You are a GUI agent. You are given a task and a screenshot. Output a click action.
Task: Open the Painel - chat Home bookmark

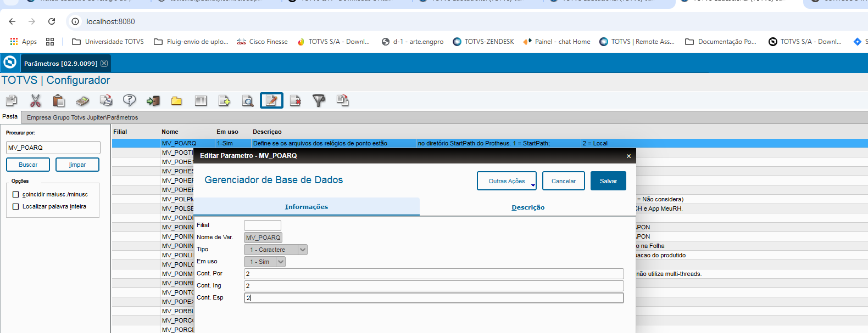point(557,42)
